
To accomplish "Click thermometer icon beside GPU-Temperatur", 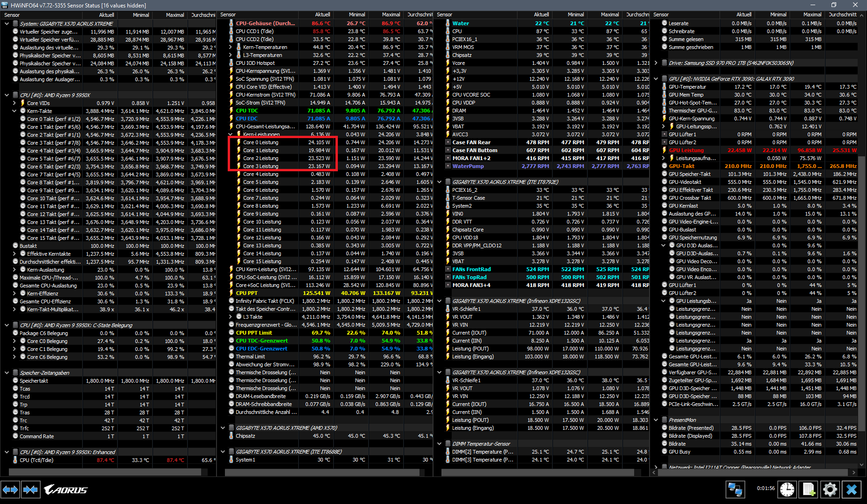I will 664,87.
